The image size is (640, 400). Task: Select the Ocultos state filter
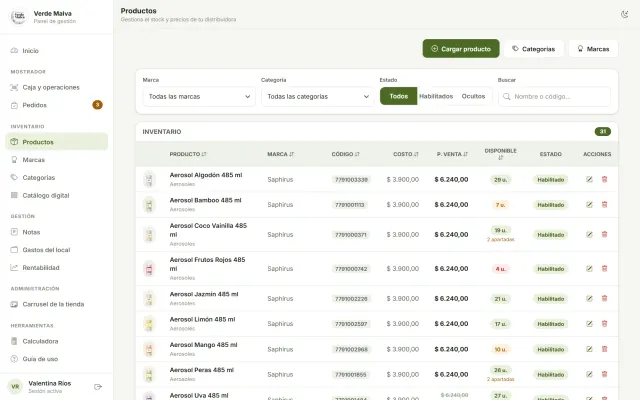click(x=473, y=96)
